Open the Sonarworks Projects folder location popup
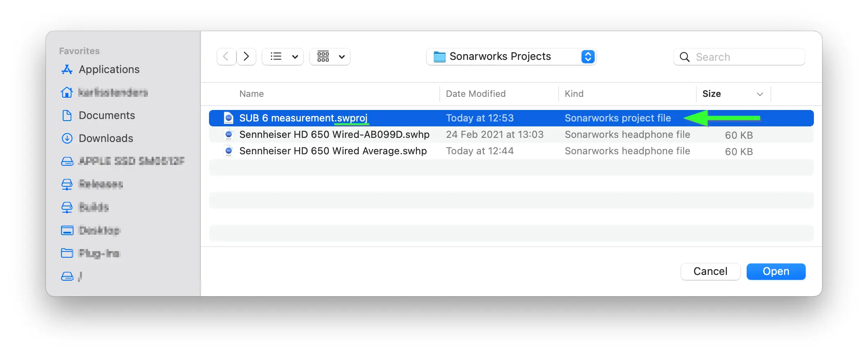 click(511, 57)
